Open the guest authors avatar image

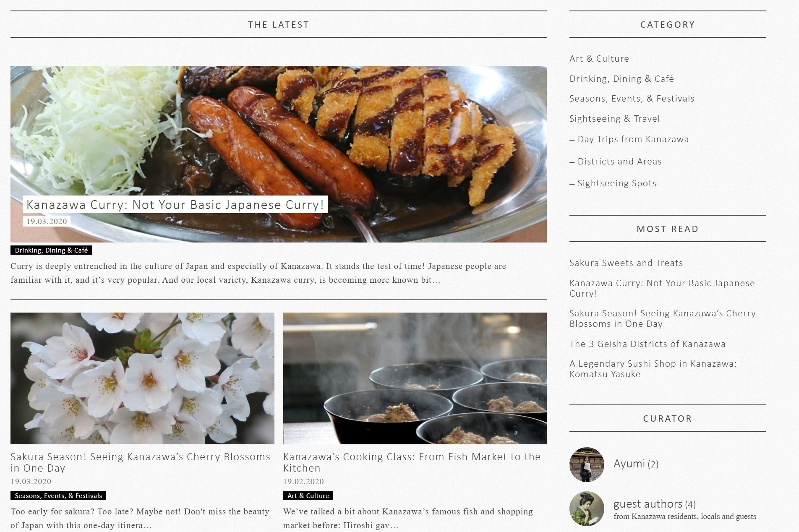[586, 509]
